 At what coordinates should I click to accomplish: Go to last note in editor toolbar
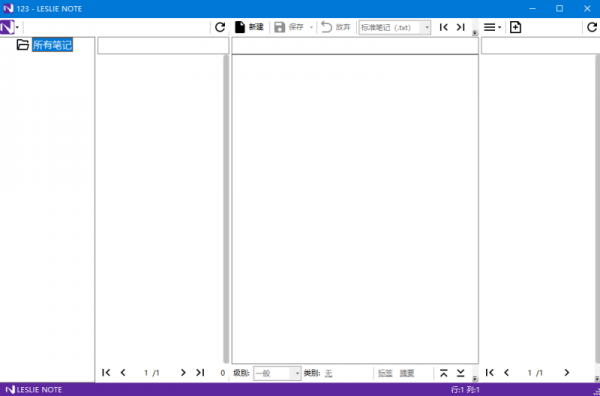(x=460, y=27)
